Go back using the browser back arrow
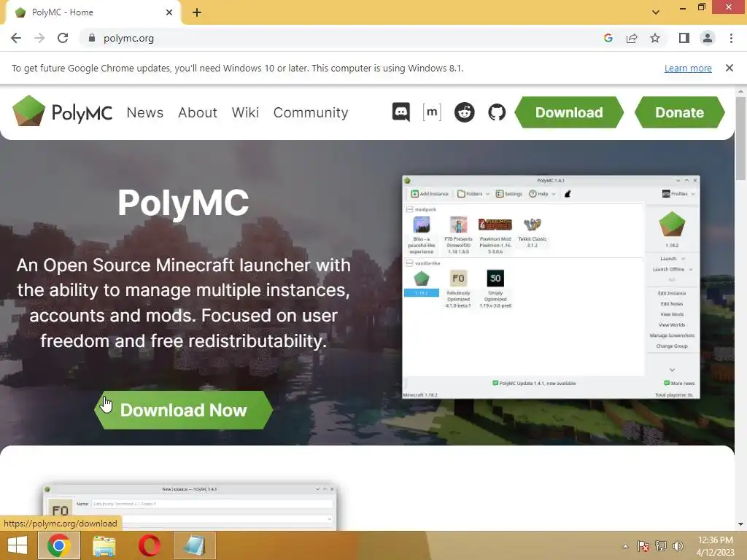The height and width of the screenshot is (560, 747). pos(16,38)
